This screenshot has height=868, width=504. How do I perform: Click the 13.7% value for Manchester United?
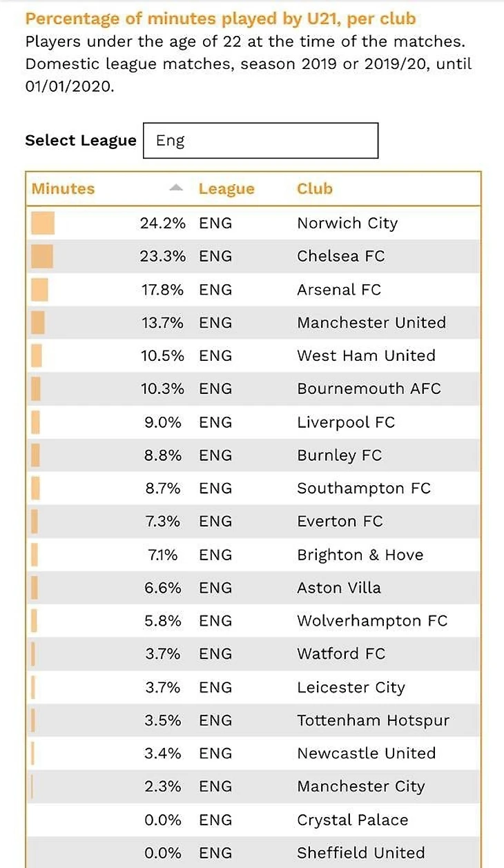pos(163,323)
